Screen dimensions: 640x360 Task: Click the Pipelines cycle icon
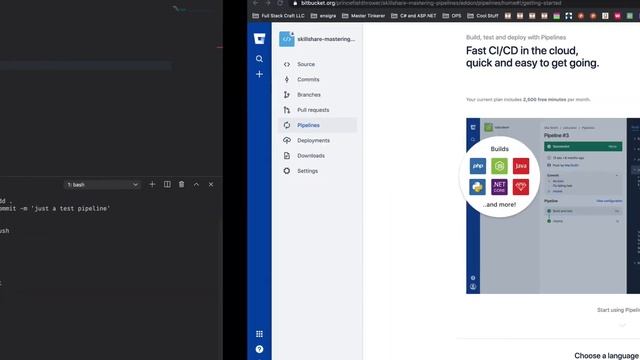(x=287, y=125)
